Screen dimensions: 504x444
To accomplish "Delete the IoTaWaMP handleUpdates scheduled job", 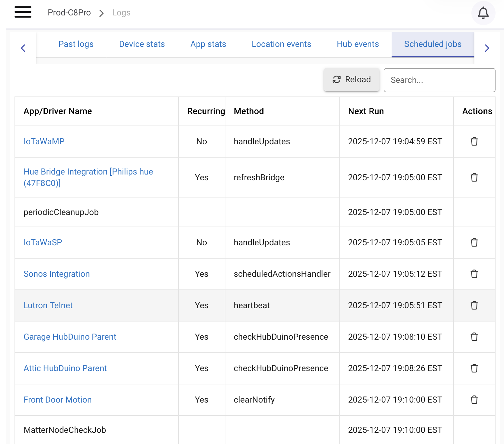I will [x=474, y=142].
